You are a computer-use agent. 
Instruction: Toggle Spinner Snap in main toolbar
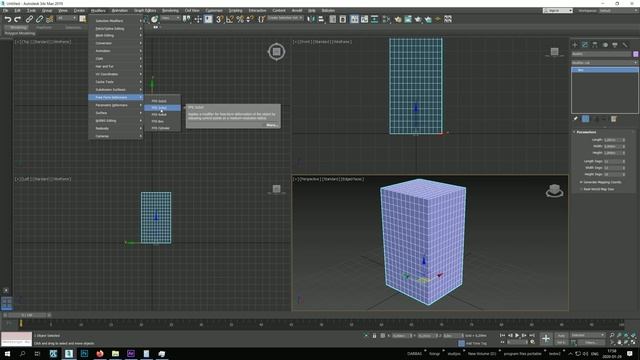pos(250,19)
